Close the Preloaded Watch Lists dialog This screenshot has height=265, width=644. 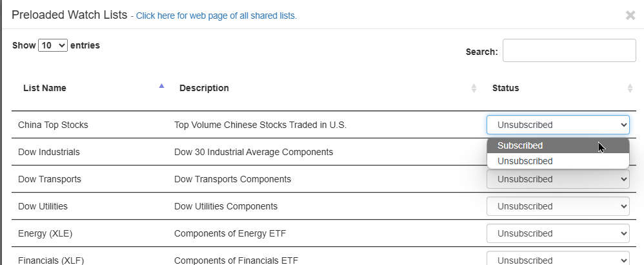(630, 15)
